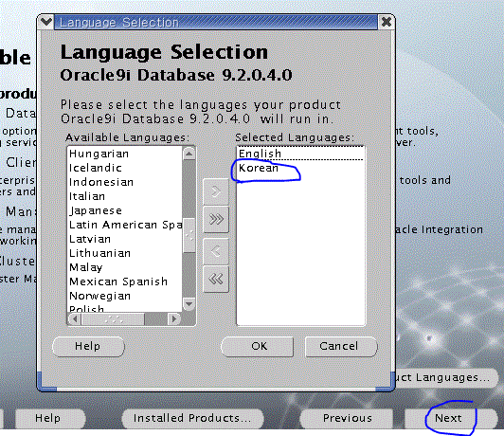
Task: Select Malay in Available Languages
Action: click(125, 267)
